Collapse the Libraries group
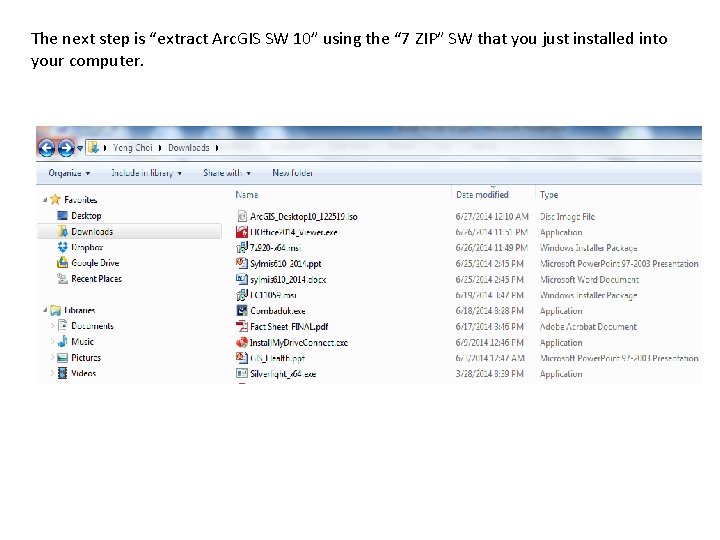The height and width of the screenshot is (540, 720). [45, 310]
